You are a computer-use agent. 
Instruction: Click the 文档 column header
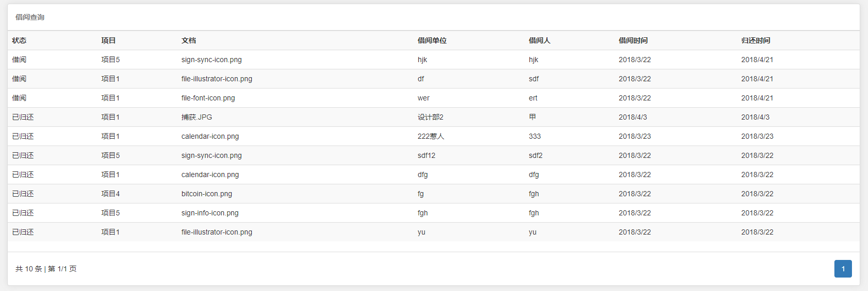[x=189, y=40]
